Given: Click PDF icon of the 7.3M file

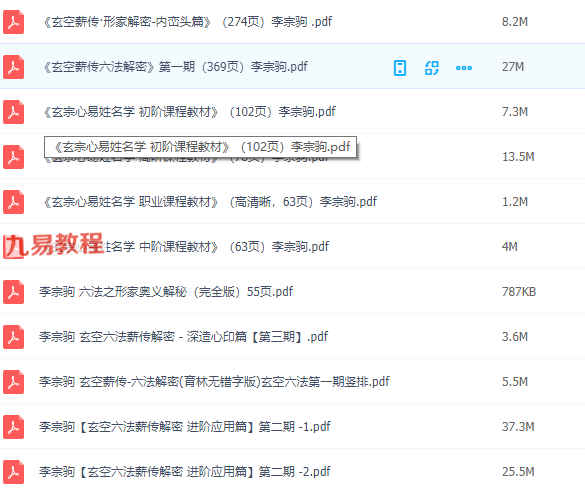Looking at the screenshot, I should tap(13, 112).
